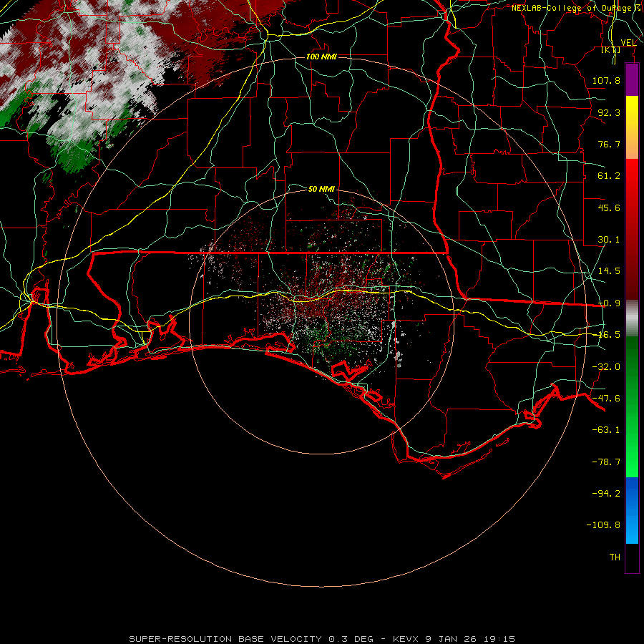Select the -0.9 scale value
644x644 pixels.
click(x=609, y=303)
